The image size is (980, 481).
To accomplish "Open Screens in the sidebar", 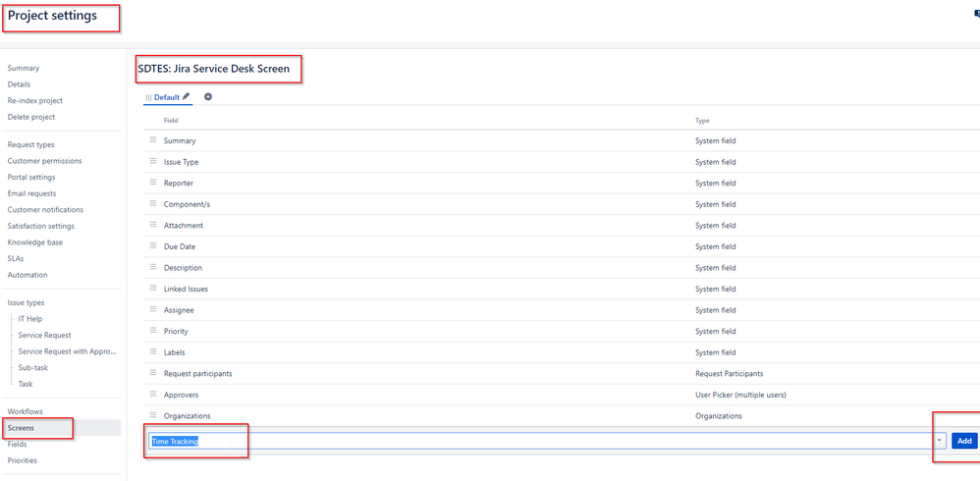I will tap(21, 428).
